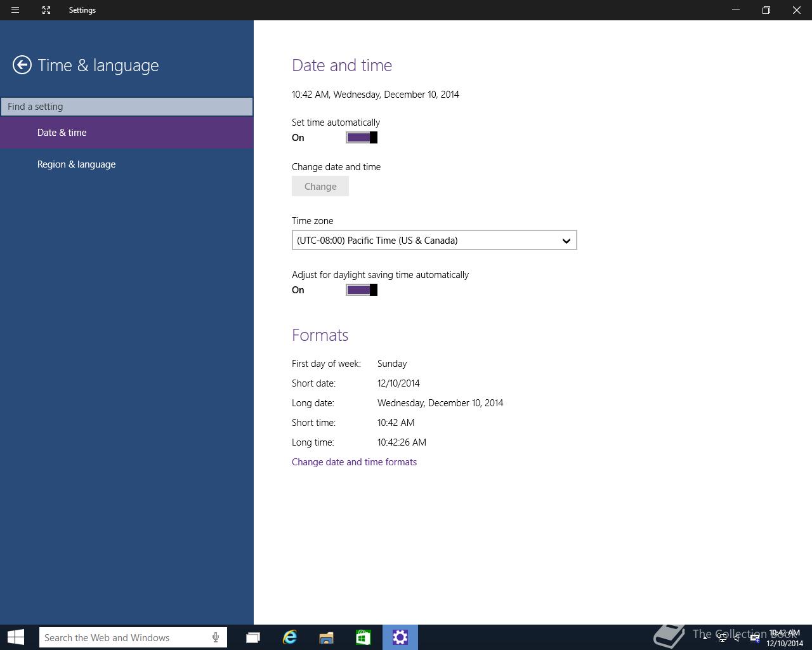Click the Search the Web and Windows box
This screenshot has height=650, width=812.
point(124,637)
